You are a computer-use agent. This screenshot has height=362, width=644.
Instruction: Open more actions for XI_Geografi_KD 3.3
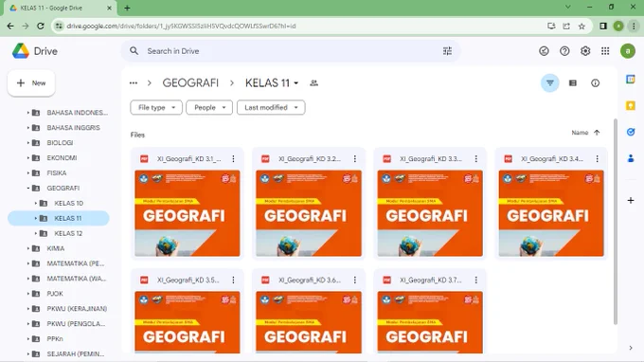[476, 158]
